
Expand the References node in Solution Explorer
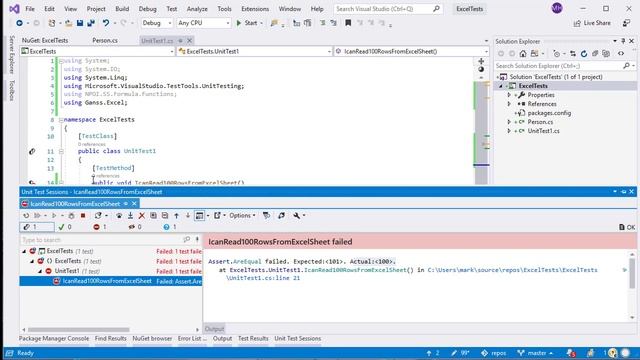509,104
